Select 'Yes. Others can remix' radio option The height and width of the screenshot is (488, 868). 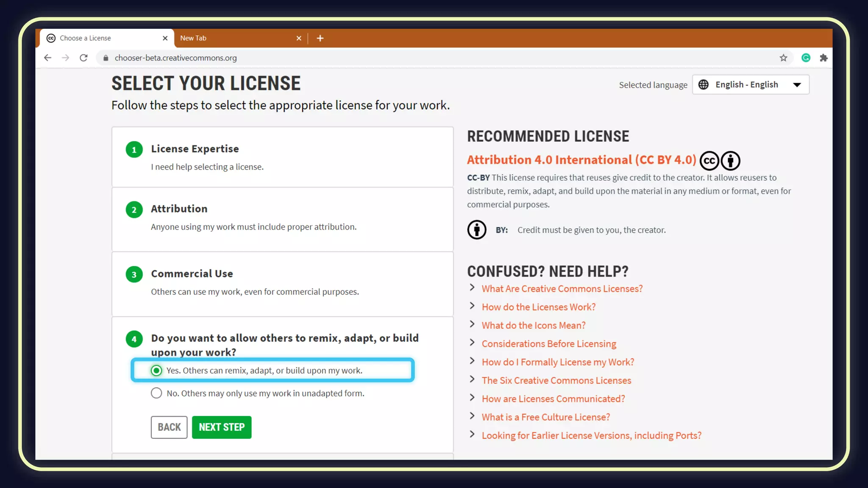[x=156, y=371]
